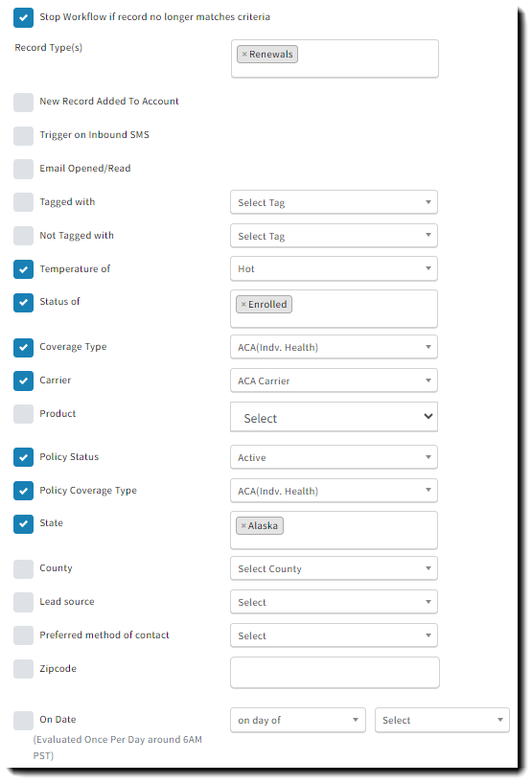Screen dimensions: 532x784
Task: Click the Alaska tag label
Action: click(263, 526)
